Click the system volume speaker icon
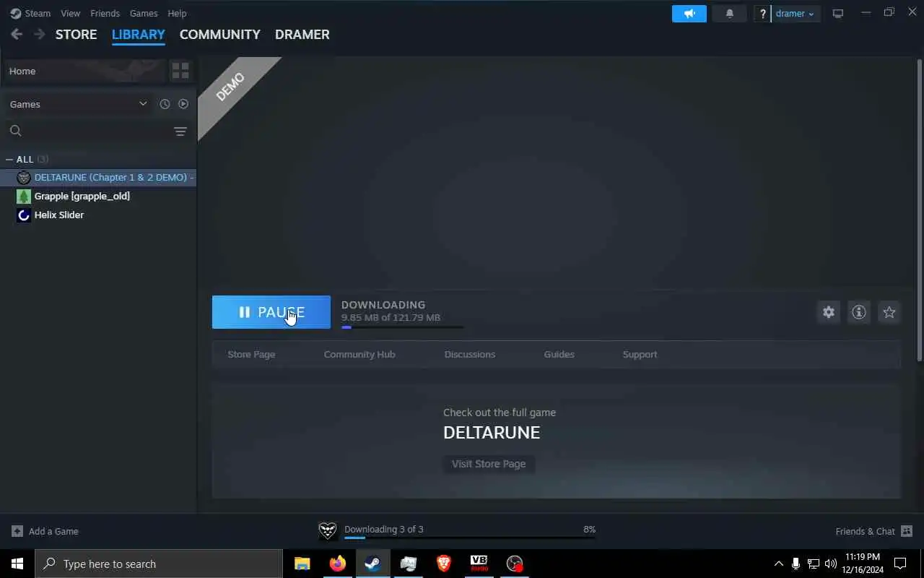 831,564
